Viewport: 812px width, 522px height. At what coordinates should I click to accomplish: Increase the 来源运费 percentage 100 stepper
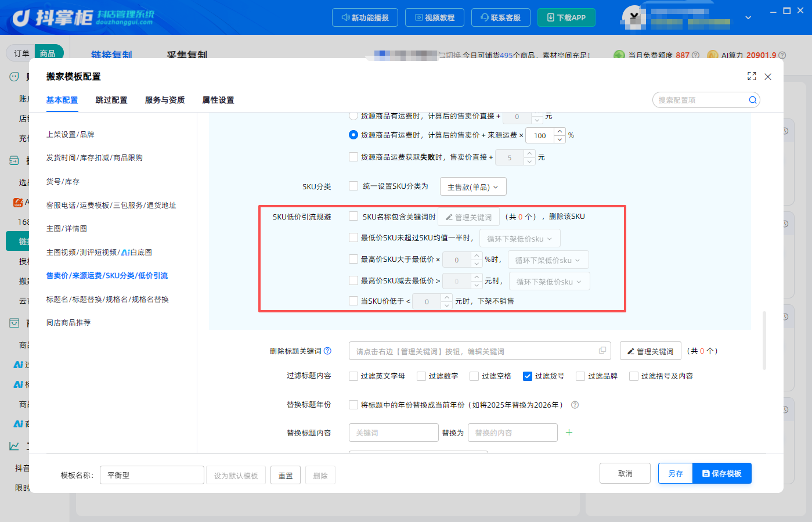pyautogui.click(x=560, y=131)
